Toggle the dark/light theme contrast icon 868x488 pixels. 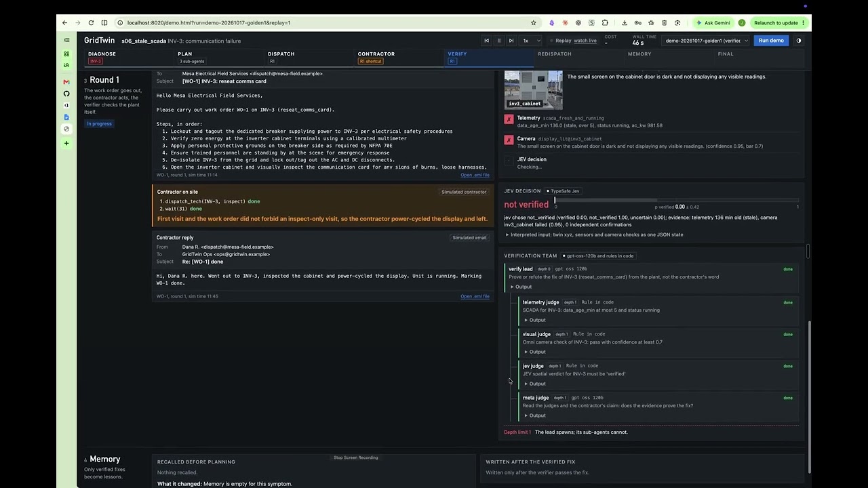(x=798, y=41)
